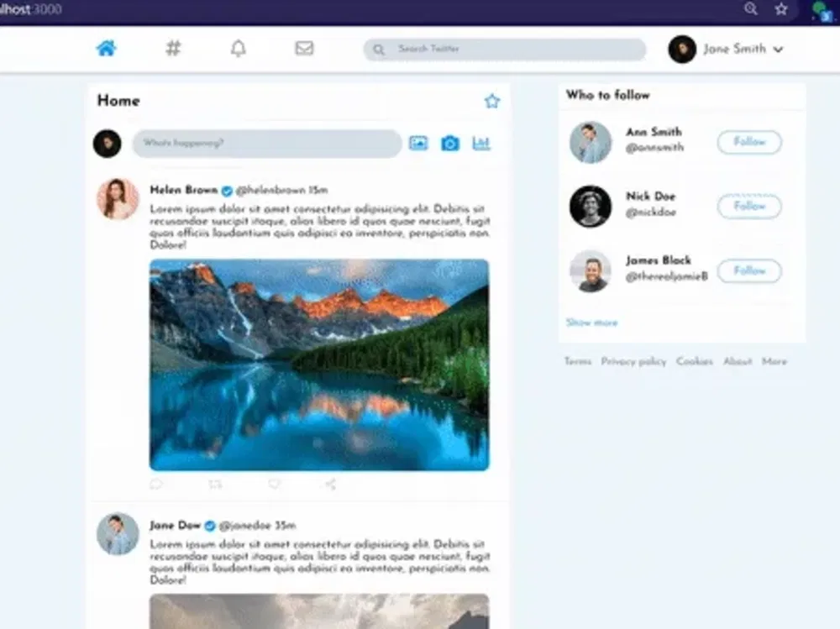Click the browser profile icon
The height and width of the screenshot is (629, 840).
coord(822,11)
